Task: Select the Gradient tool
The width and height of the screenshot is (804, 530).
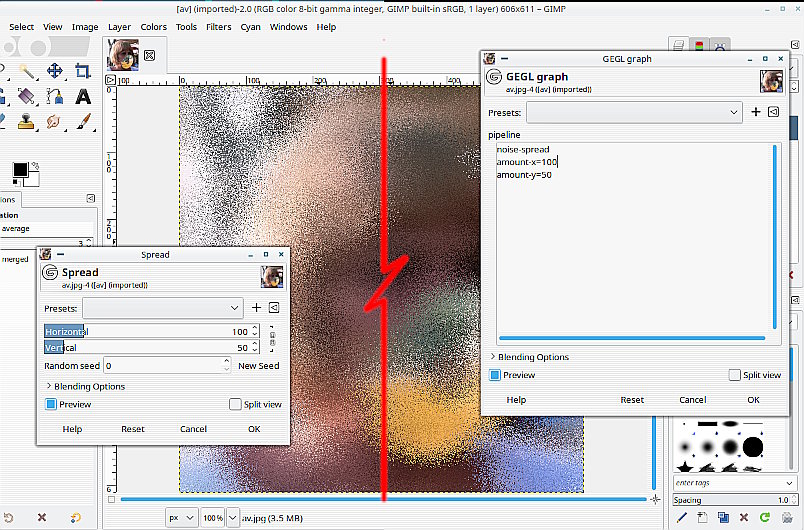Action: (26, 96)
